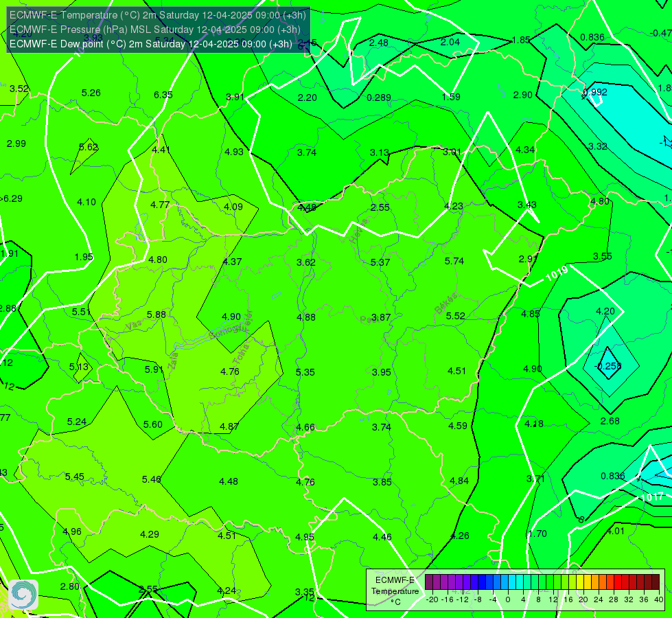Click the 2.04 temperature value
672x618 pixels.
pyautogui.click(x=450, y=42)
